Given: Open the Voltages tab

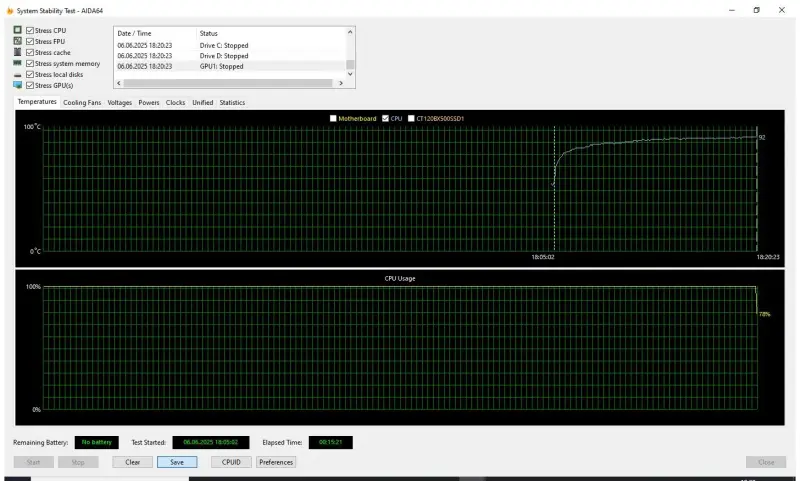Looking at the screenshot, I should click(x=120, y=103).
